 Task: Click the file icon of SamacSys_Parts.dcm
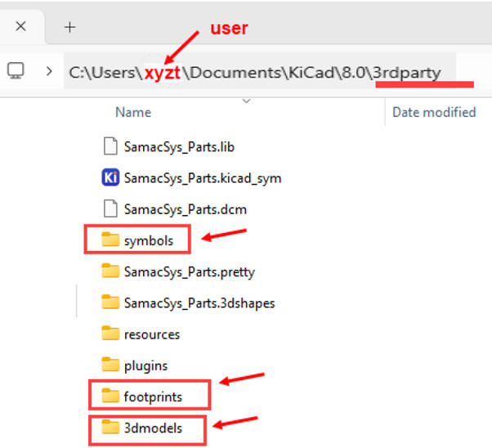pos(110,209)
